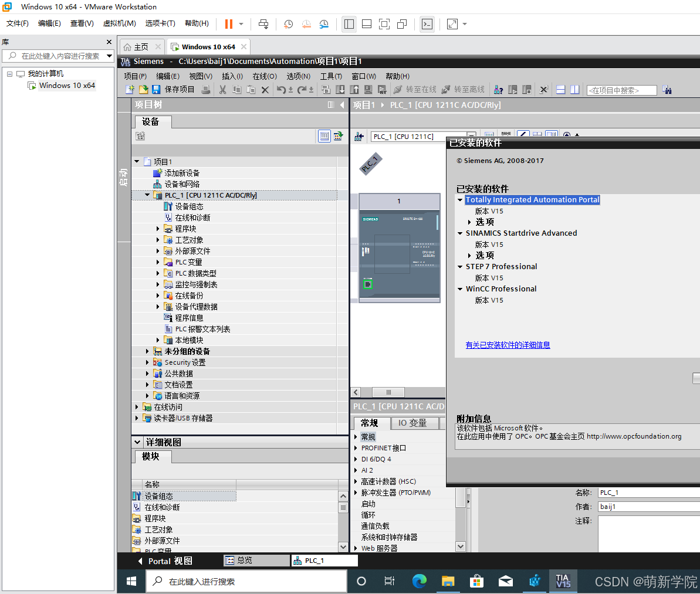Click scroll-down arrow in detail view list
700x594 pixels.
click(343, 547)
